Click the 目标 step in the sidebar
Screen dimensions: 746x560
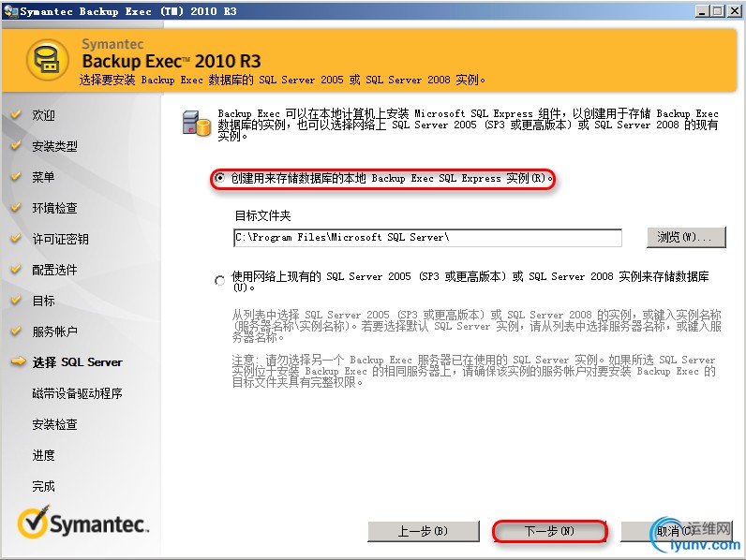pos(43,301)
